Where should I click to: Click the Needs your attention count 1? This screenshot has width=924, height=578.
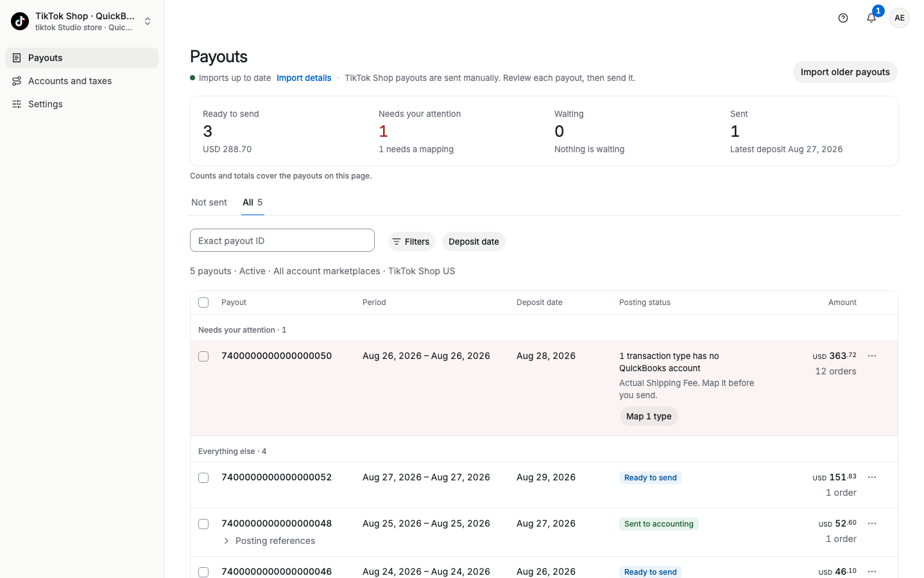click(x=383, y=131)
